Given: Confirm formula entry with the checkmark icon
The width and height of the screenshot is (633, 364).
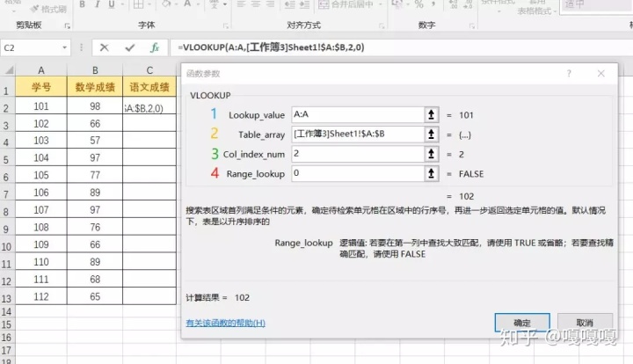Looking at the screenshot, I should click(x=129, y=47).
